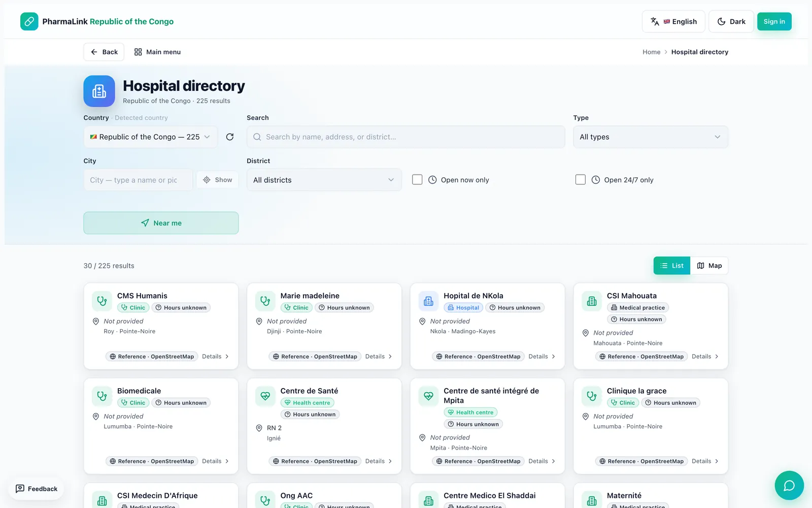Click the refresh country detection icon
The image size is (812, 508).
click(230, 137)
